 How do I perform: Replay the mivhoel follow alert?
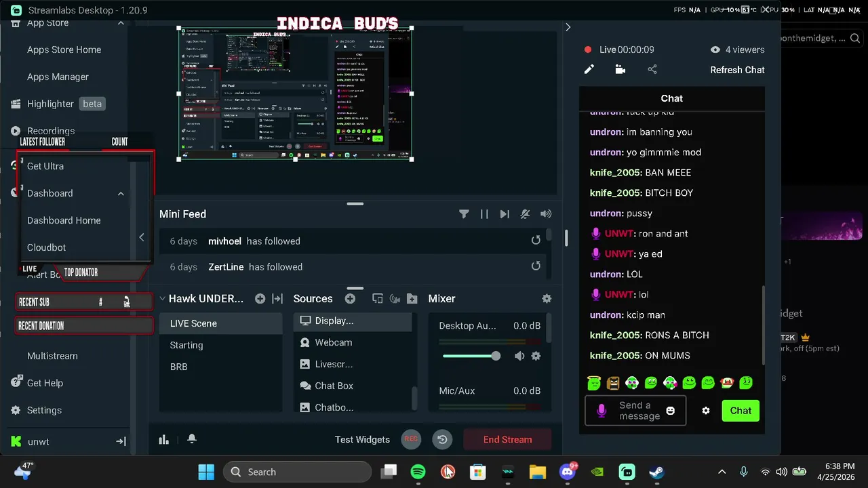click(536, 241)
